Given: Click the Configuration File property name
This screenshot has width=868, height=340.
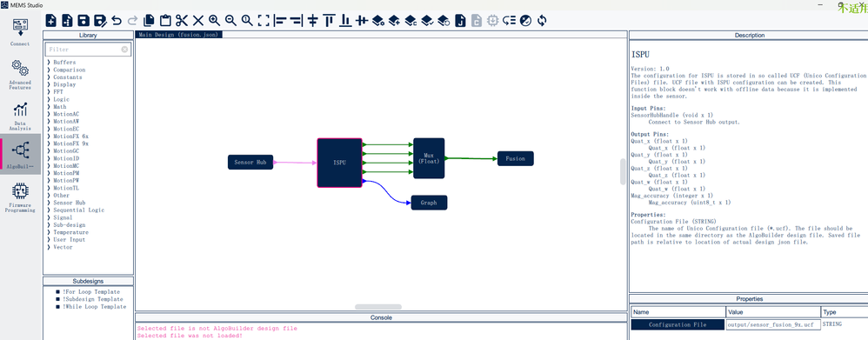Looking at the screenshot, I should [x=678, y=324].
